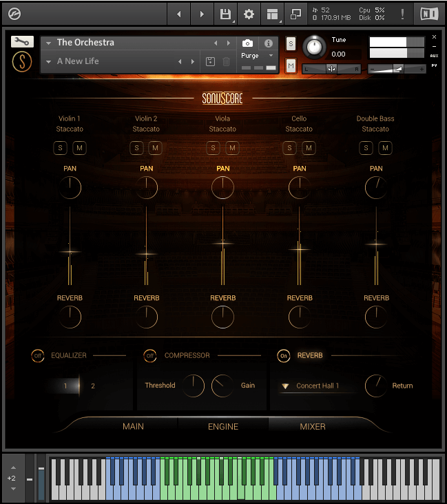Open instrument edit wrench icon
The width and height of the screenshot is (447, 504).
(x=22, y=41)
